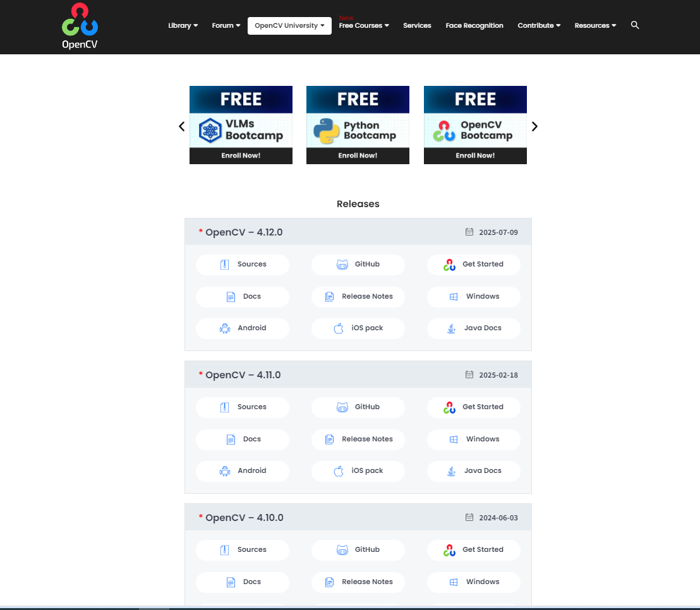Open GitHub for OpenCV 4.10.0

[358, 550]
